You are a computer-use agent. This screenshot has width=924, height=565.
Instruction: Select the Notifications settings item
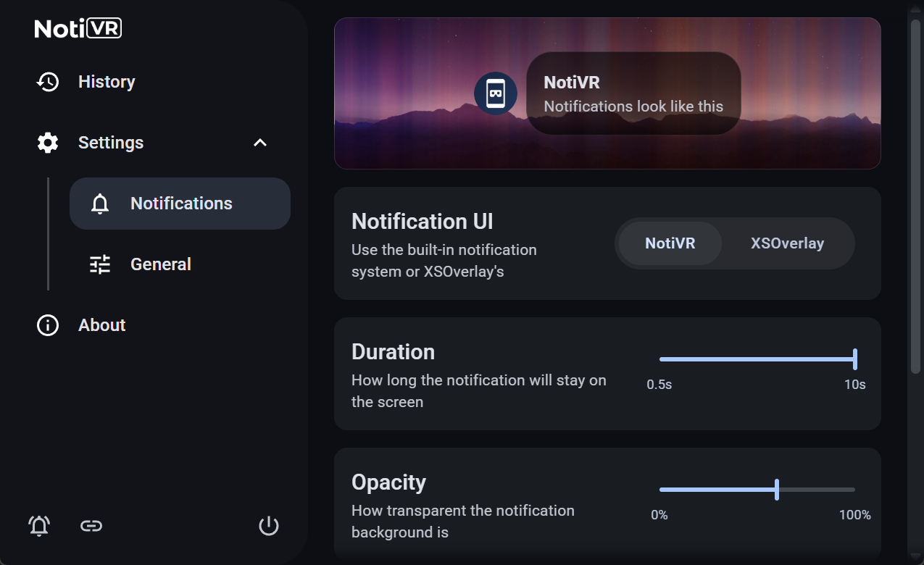point(181,204)
